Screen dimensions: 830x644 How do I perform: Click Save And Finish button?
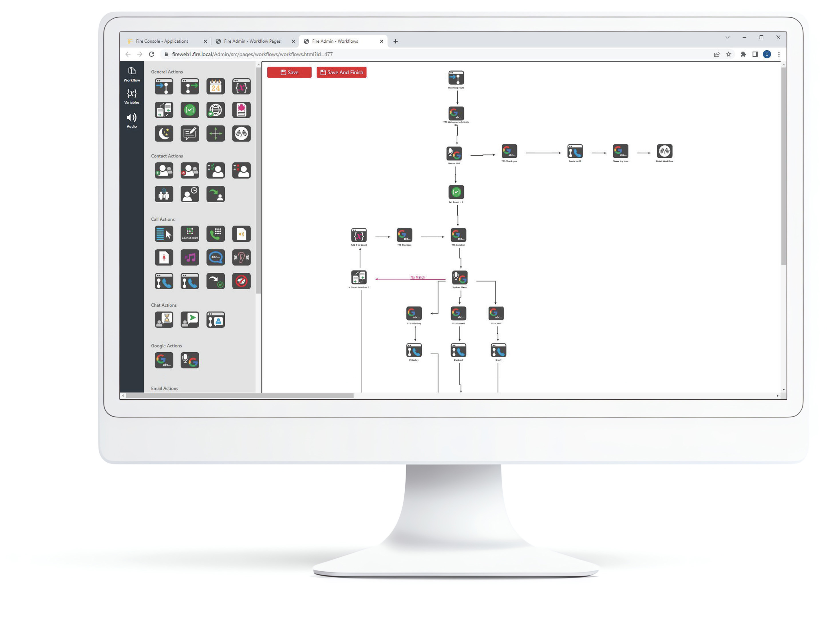click(341, 72)
